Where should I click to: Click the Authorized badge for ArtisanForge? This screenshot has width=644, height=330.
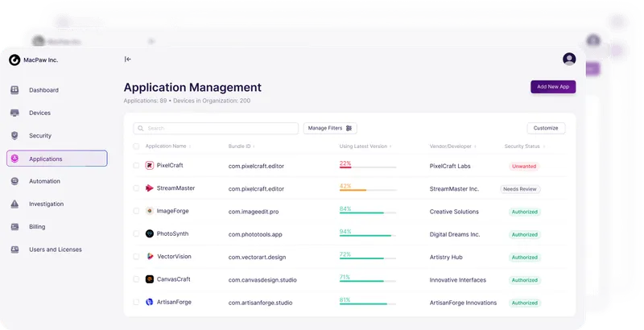point(525,303)
